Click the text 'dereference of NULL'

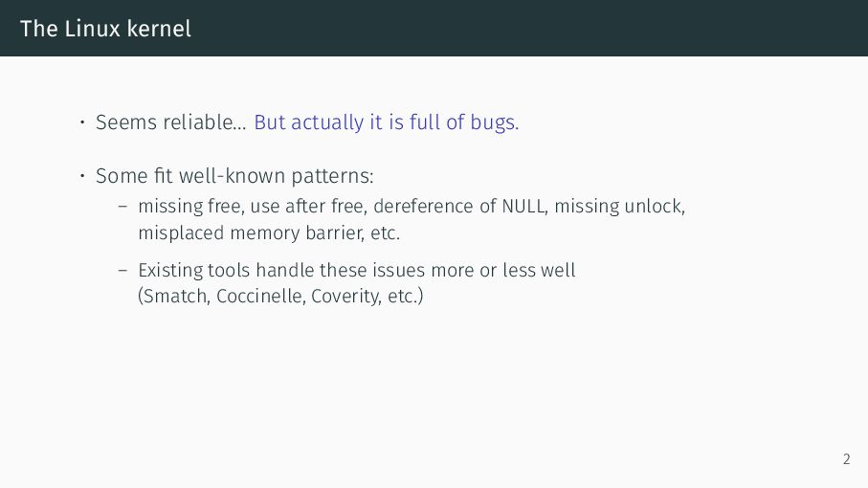coord(459,207)
